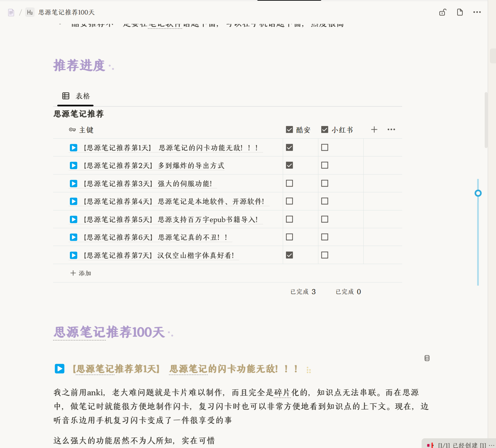Open the more options icon top right

click(x=477, y=12)
